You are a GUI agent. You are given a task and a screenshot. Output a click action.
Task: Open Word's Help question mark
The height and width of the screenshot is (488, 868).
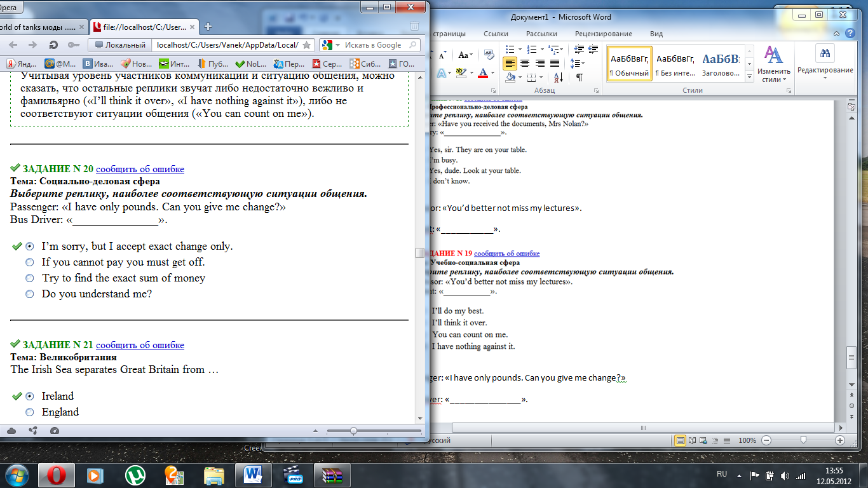(851, 34)
